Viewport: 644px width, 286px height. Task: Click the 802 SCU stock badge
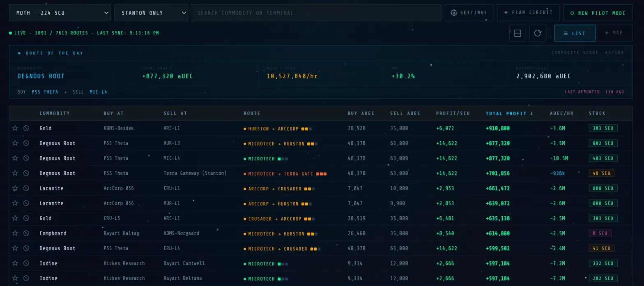(x=603, y=143)
